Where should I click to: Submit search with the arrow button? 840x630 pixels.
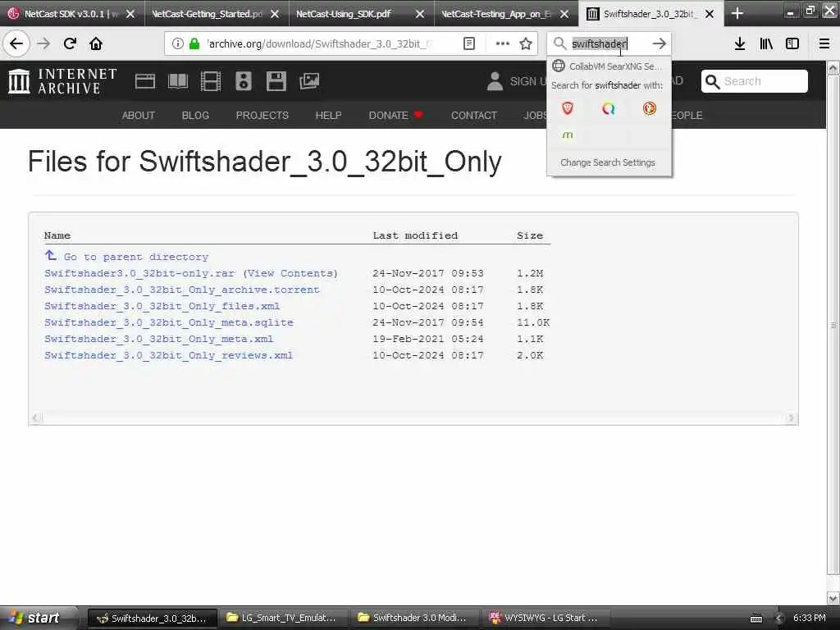[x=660, y=43]
